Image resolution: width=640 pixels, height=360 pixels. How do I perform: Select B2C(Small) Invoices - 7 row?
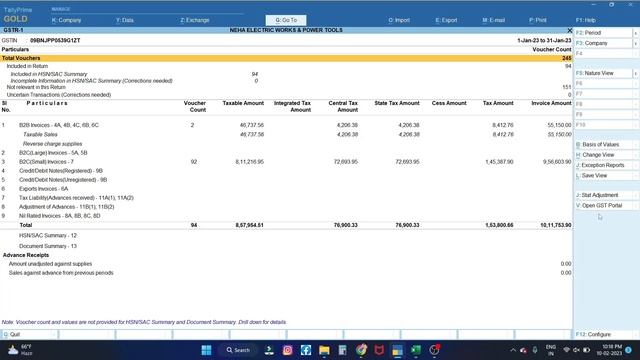286,162
